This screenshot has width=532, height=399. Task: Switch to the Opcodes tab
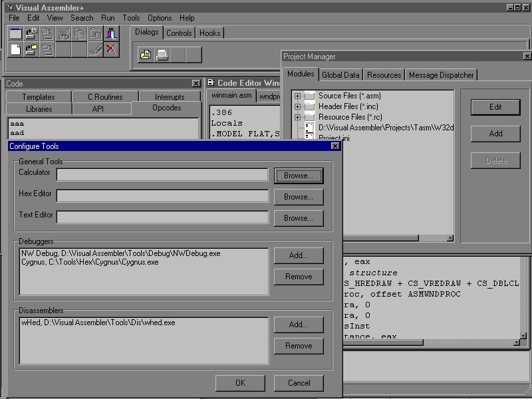[x=166, y=108]
